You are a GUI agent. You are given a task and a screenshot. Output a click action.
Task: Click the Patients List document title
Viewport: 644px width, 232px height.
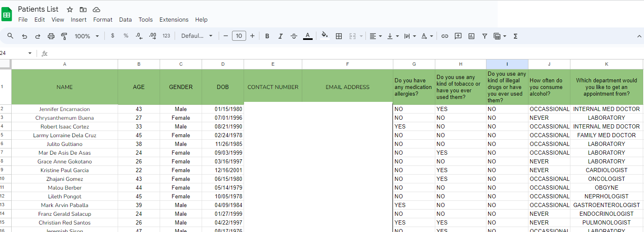[38, 9]
